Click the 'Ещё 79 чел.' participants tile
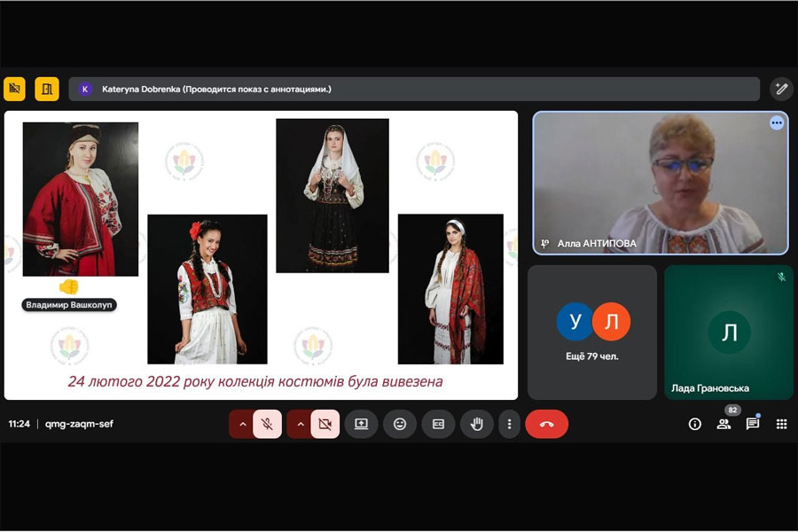 592,332
